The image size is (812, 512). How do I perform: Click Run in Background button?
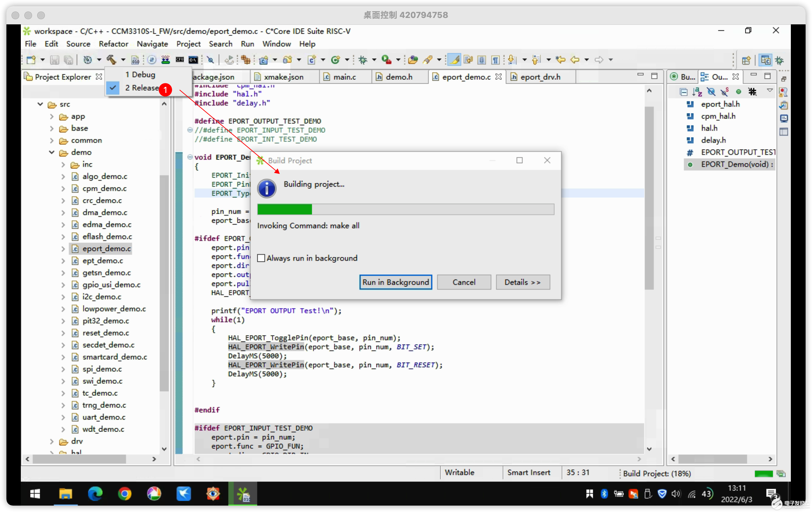(395, 282)
